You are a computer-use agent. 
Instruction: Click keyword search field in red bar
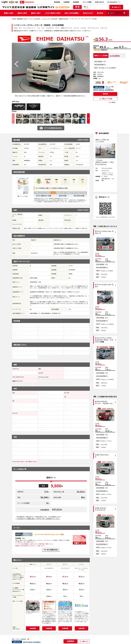114,13
